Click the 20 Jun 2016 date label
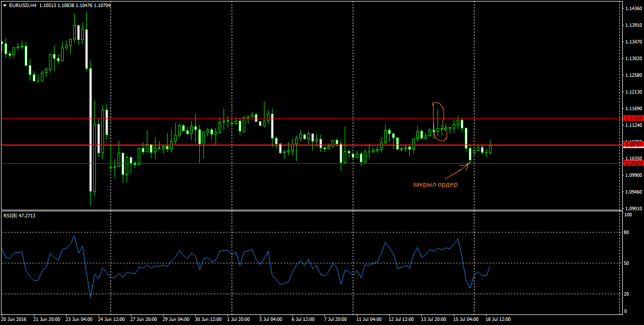The height and width of the screenshot is (325, 644). pos(14,319)
